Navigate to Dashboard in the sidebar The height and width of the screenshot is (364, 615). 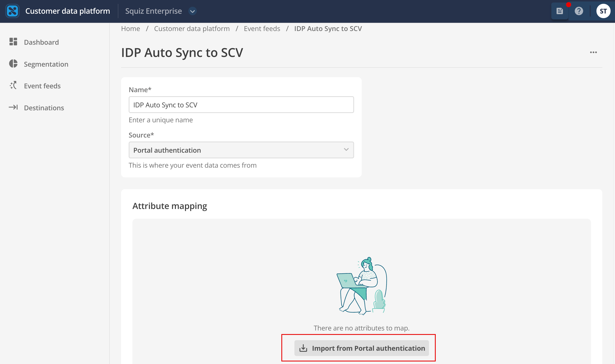point(41,42)
